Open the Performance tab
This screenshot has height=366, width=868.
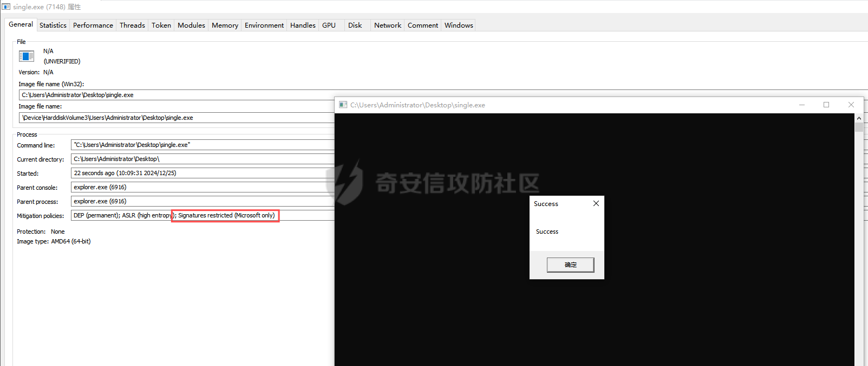(x=93, y=25)
